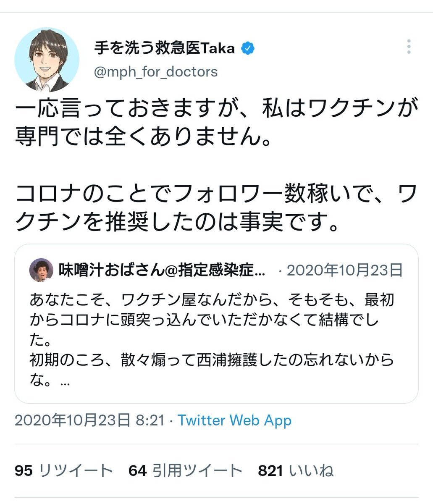Screen dimensions: 433x504
Task: Click the tweet sentence starting コロナのことで
Action: click(216, 194)
